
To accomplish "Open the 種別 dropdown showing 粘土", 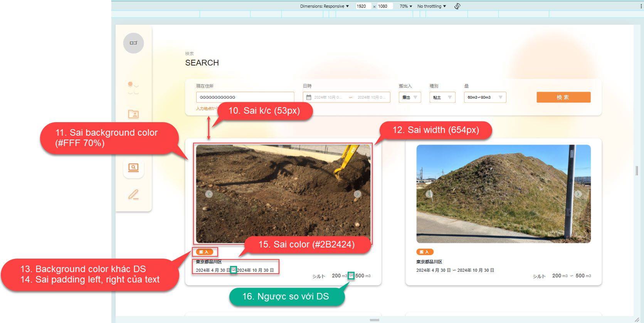I will [x=442, y=98].
